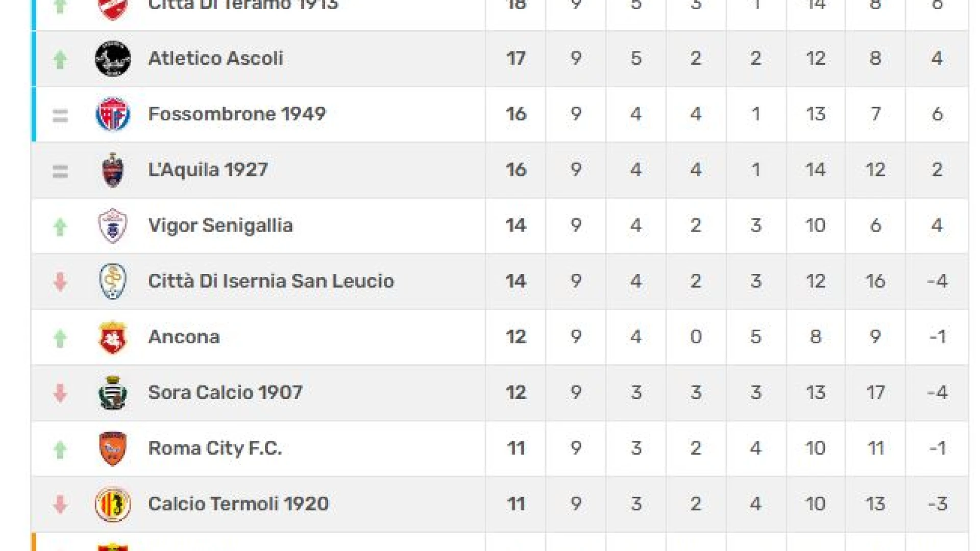Click Città Di Isernia goal difference -4
This screenshot has height=551, width=980.
click(x=937, y=281)
